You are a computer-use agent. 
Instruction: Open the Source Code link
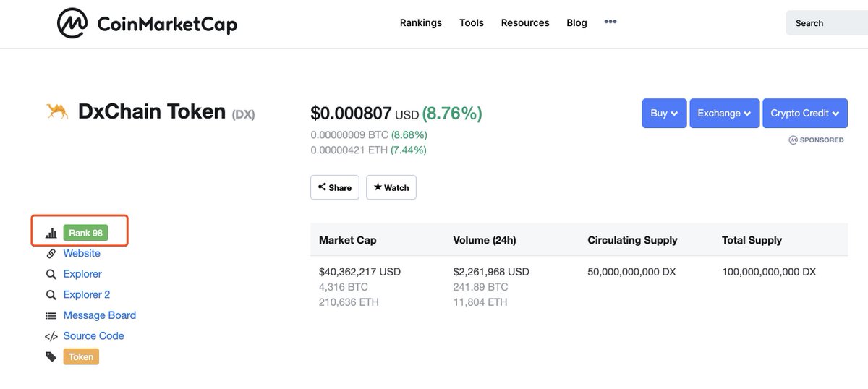(93, 336)
